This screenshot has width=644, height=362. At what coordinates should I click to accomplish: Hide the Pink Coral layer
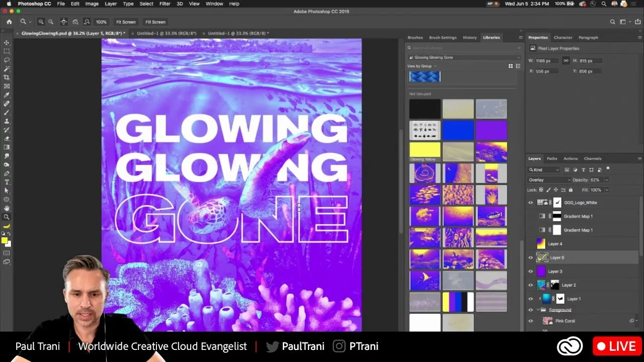[530, 321]
